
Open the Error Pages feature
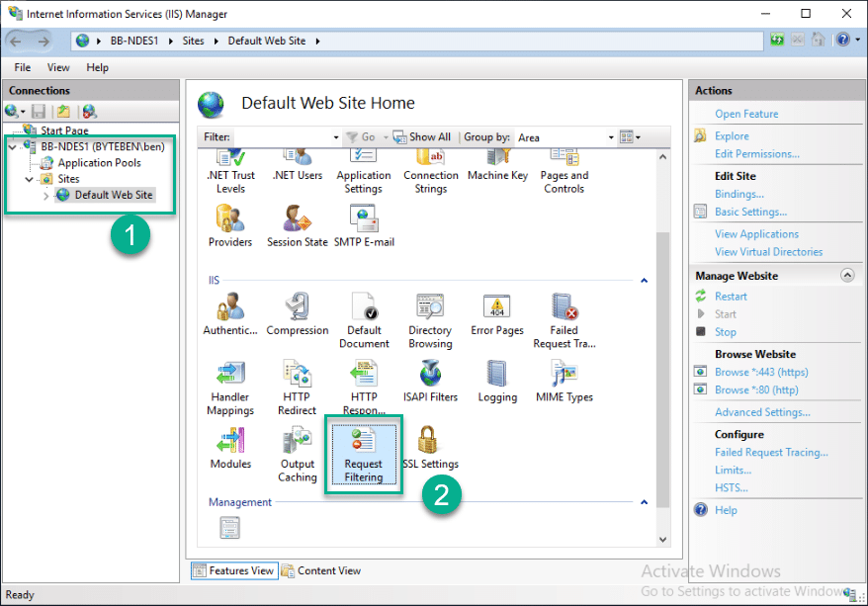(x=497, y=314)
